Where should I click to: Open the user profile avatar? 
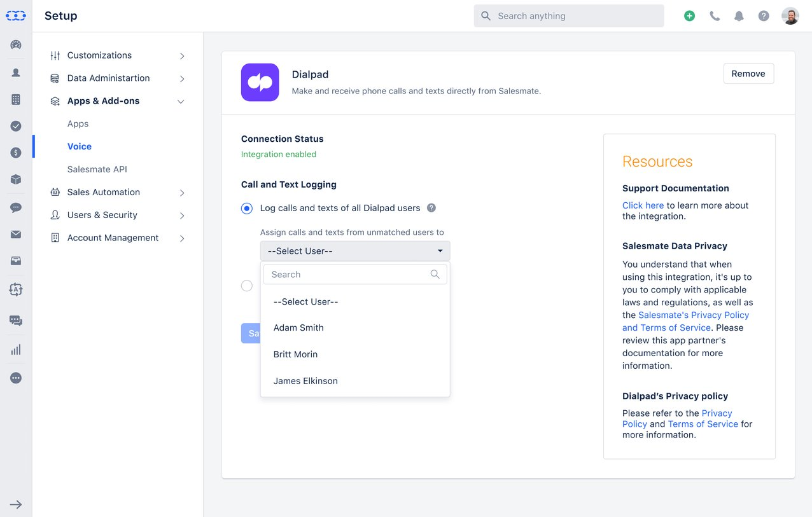(790, 16)
